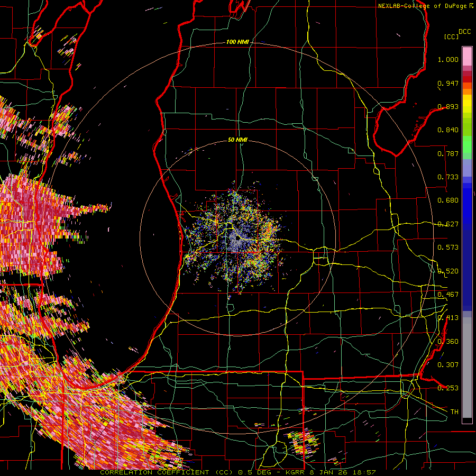Click the KGRR radar site black center dot
This screenshot has width=476, height=476.
pyautogui.click(x=237, y=239)
